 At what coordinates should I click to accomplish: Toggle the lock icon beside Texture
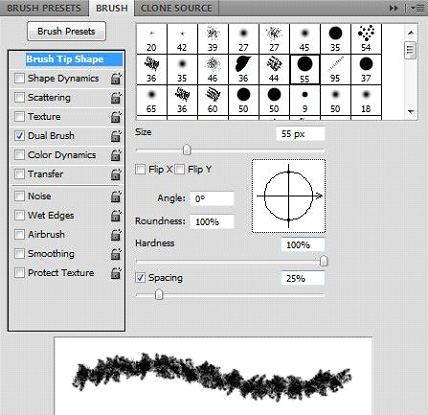tap(116, 117)
